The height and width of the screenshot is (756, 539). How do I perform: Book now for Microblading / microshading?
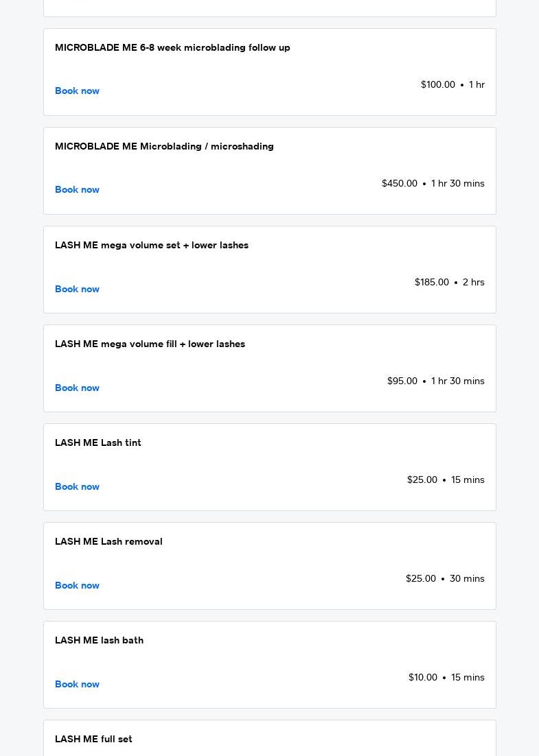point(77,189)
